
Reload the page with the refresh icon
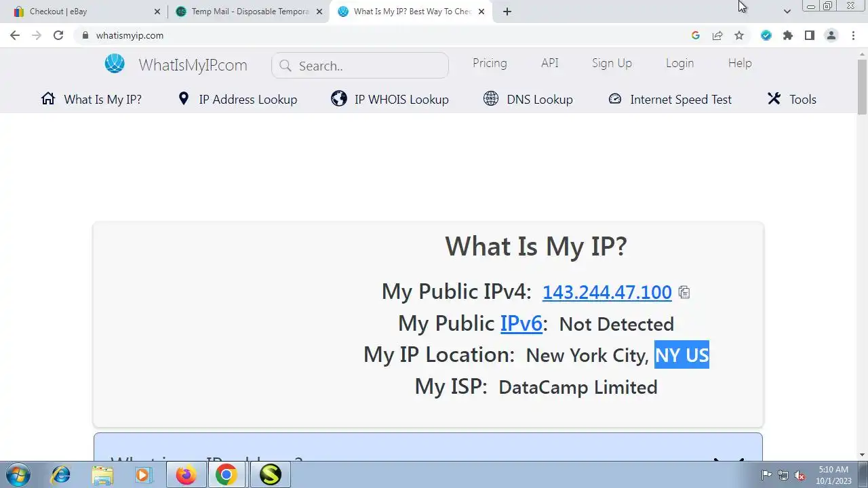(x=58, y=35)
